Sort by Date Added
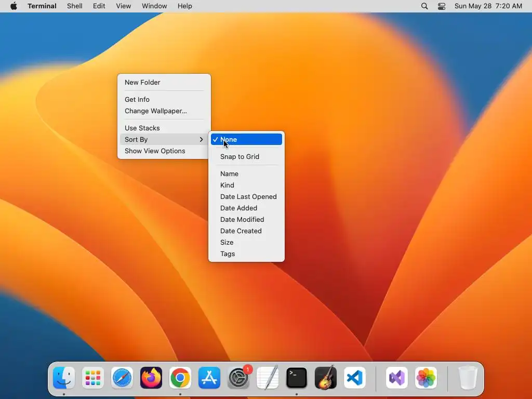532x399 pixels. (x=246, y=208)
